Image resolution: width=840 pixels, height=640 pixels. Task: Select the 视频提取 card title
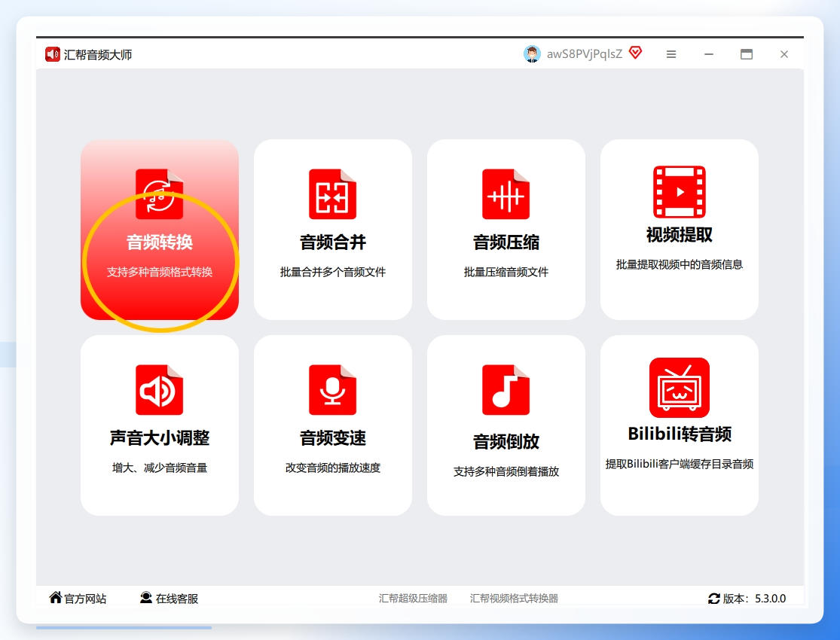pyautogui.click(x=680, y=235)
